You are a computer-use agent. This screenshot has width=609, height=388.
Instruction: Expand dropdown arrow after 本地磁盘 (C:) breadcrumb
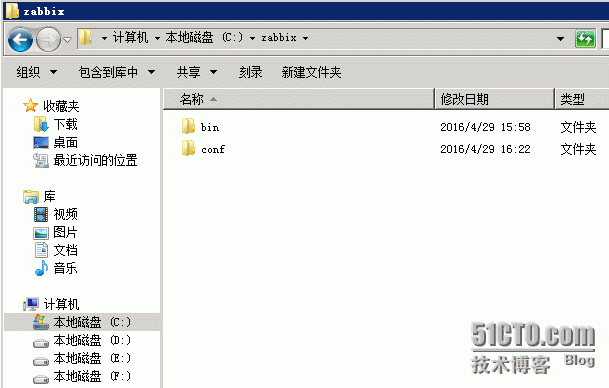click(252, 38)
